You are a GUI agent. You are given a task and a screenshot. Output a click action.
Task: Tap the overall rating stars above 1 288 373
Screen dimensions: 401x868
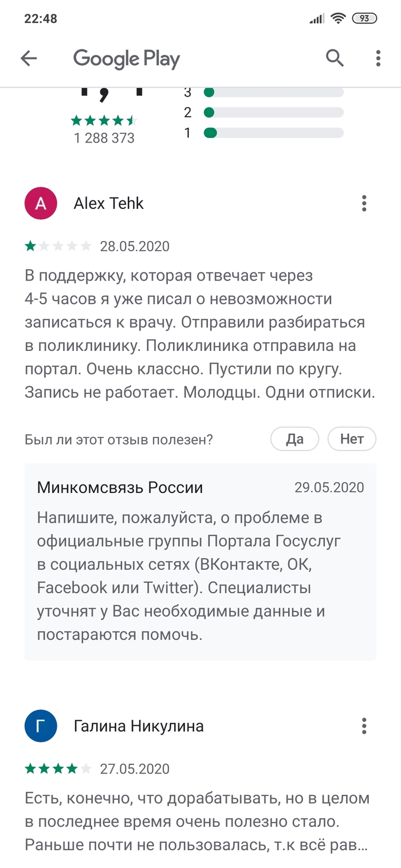point(104,120)
